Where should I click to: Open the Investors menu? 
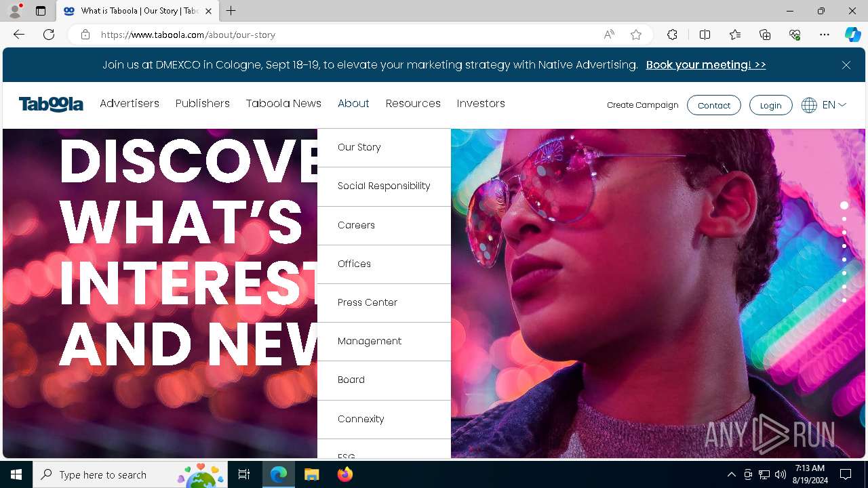pyautogui.click(x=481, y=103)
